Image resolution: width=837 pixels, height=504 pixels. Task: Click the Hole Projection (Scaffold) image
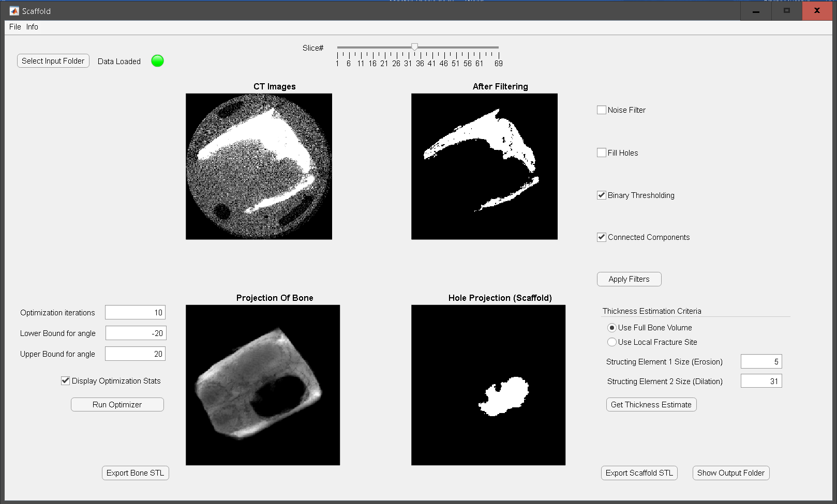click(488, 385)
